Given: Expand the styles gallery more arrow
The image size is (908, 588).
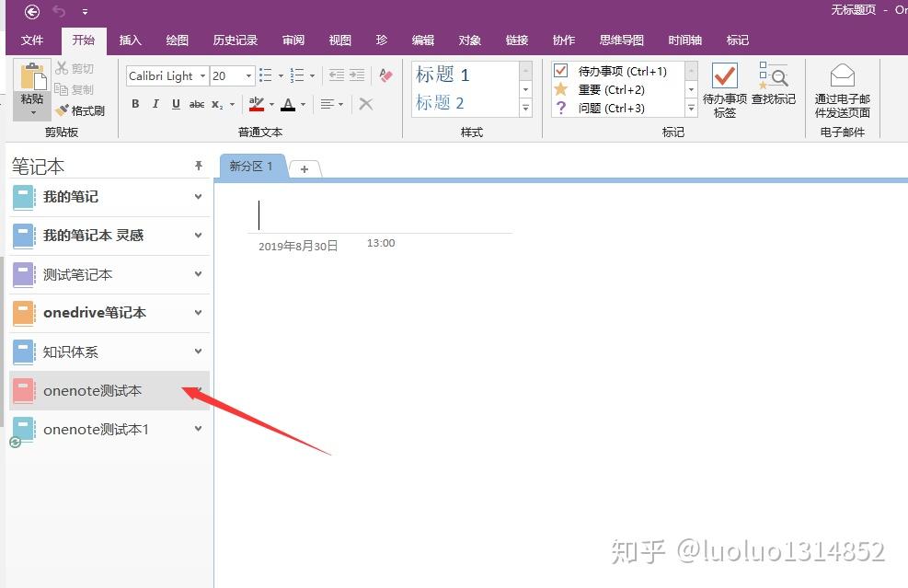Looking at the screenshot, I should coord(526,108).
